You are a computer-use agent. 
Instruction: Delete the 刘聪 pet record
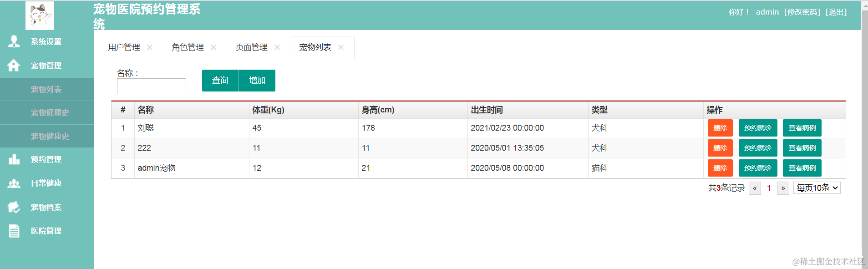click(x=720, y=128)
